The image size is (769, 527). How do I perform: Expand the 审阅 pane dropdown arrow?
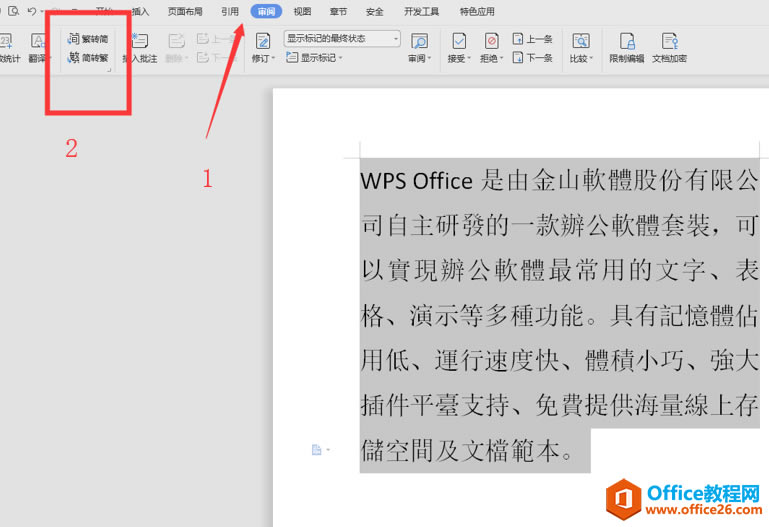click(x=430, y=59)
